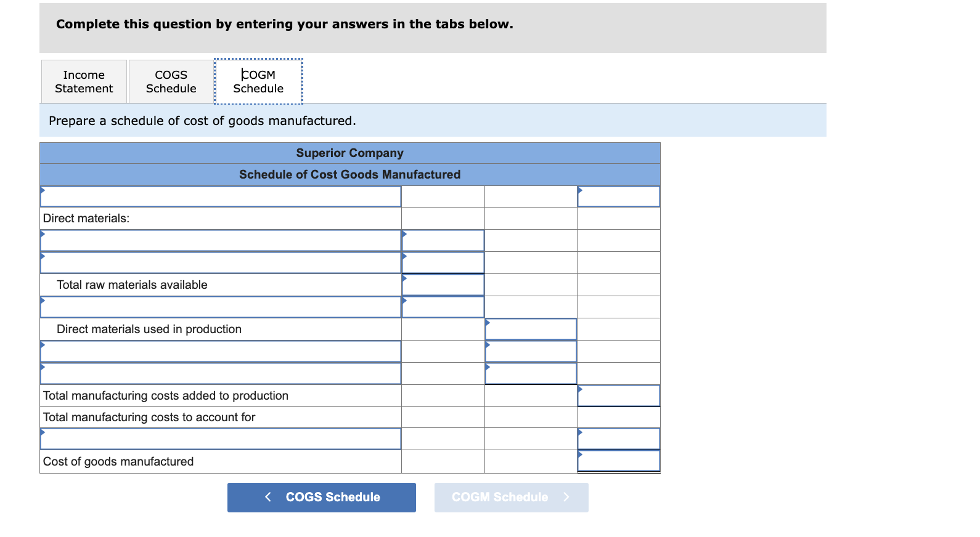
Task: Click the amount field just below Total raw materials available
Action: tap(443, 307)
